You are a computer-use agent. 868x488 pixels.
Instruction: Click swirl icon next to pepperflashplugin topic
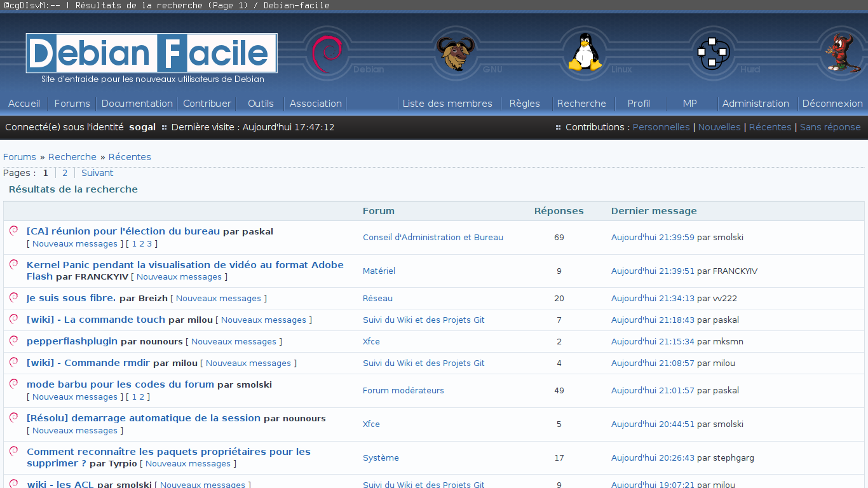coord(14,341)
